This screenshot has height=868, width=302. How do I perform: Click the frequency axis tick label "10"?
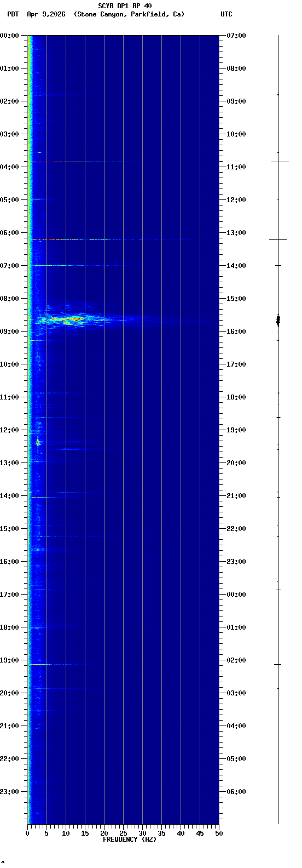coord(66,833)
